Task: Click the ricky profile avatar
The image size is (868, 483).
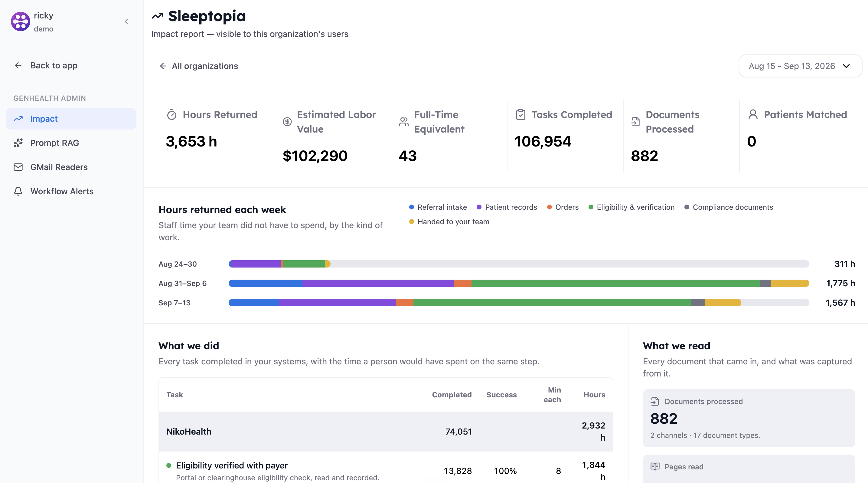Action: click(21, 21)
